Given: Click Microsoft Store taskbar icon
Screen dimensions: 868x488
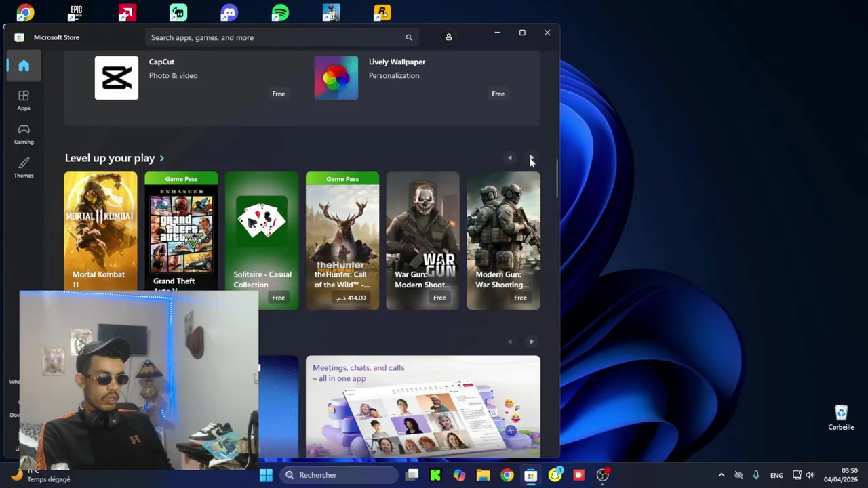Looking at the screenshot, I should pyautogui.click(x=530, y=475).
